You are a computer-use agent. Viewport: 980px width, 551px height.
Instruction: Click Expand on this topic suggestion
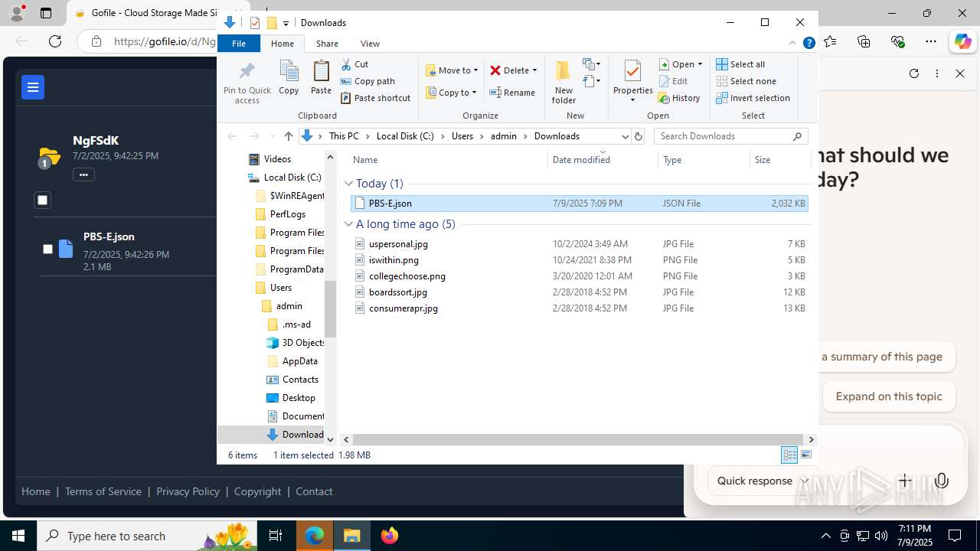888,396
